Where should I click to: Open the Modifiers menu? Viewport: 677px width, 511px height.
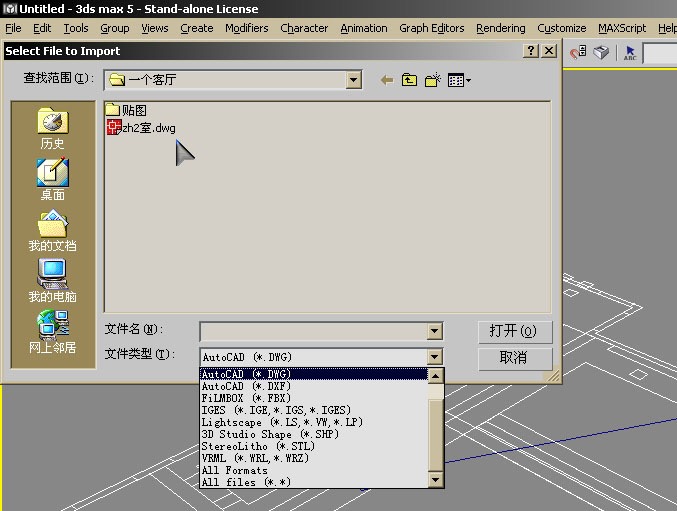[247, 28]
